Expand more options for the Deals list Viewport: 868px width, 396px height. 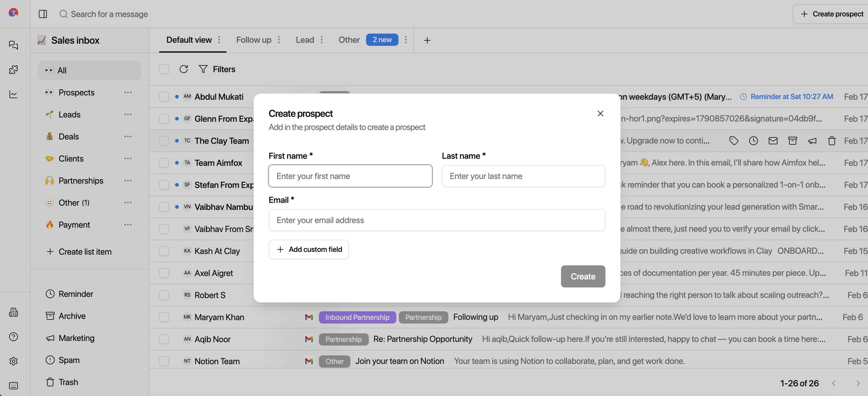pyautogui.click(x=128, y=137)
